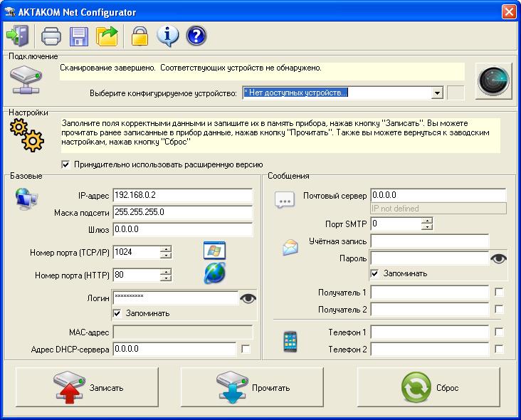Click the Прочитать button
Viewport: 521px width, 420px height.
pos(252,387)
